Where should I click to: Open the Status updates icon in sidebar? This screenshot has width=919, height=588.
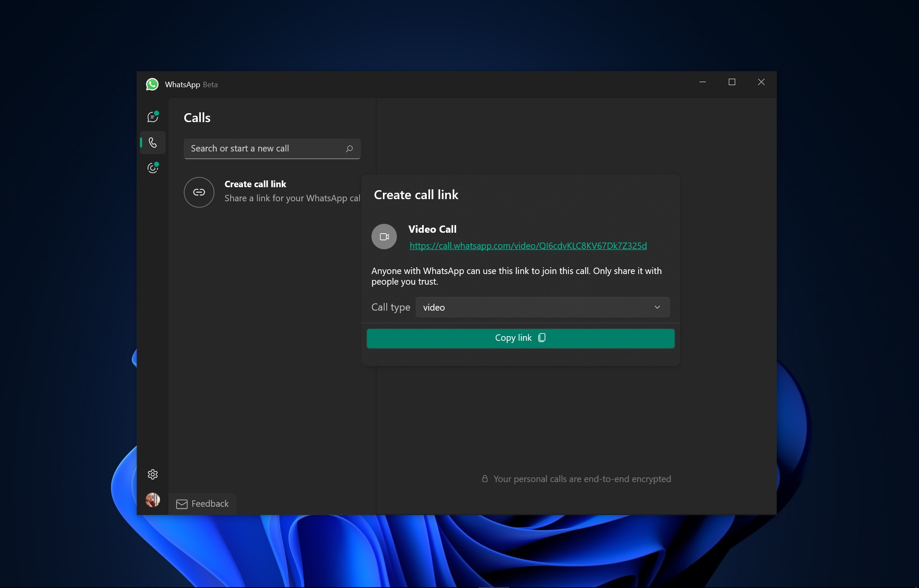pyautogui.click(x=153, y=168)
